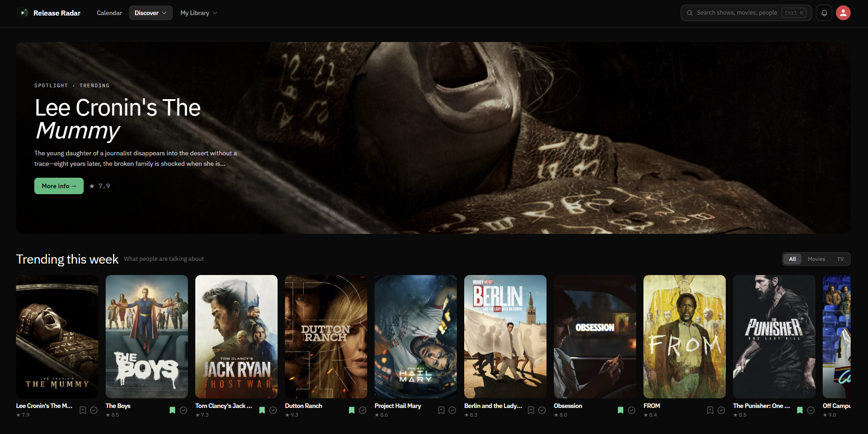The height and width of the screenshot is (434, 868).
Task: Mark Dutton Ranch as watched
Action: [x=363, y=410]
